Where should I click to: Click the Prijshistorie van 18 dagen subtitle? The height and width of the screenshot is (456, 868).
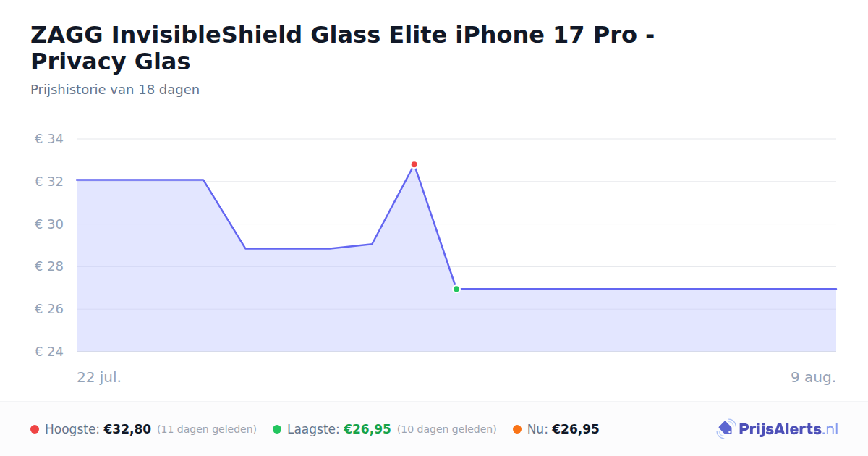pyautogui.click(x=115, y=90)
